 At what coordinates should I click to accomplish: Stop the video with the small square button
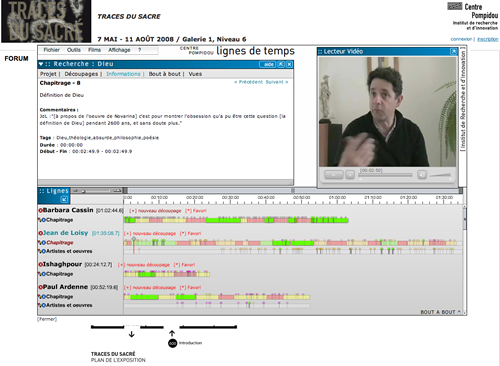[x=350, y=175]
